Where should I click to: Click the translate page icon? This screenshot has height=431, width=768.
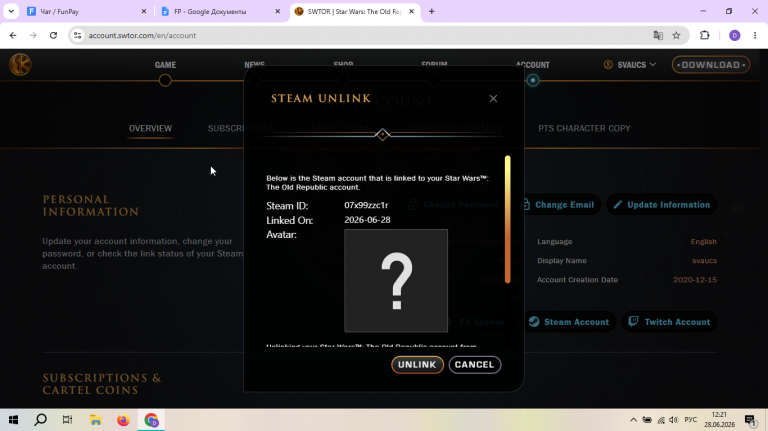click(658, 35)
